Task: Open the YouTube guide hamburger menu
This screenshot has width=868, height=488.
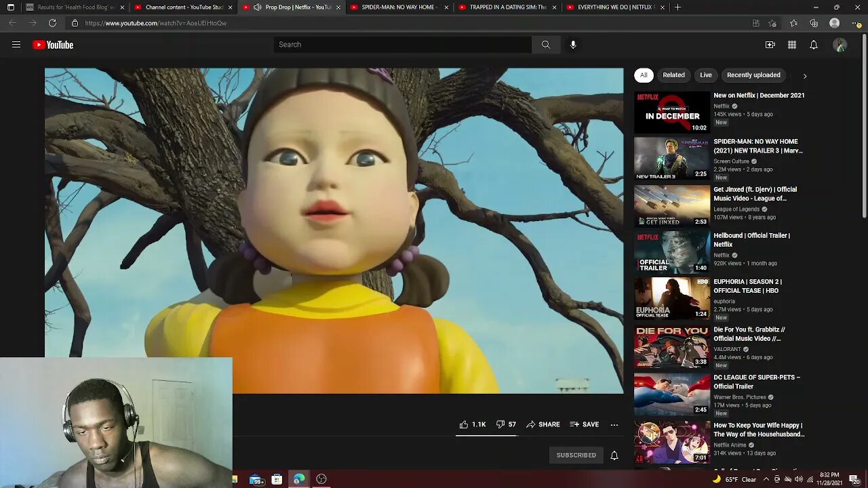Action: (16, 45)
